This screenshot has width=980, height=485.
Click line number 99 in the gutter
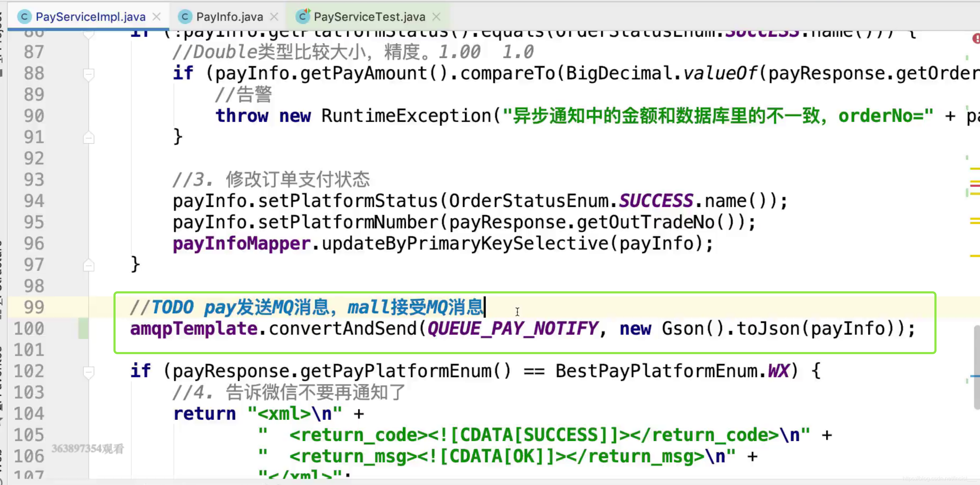(x=34, y=307)
